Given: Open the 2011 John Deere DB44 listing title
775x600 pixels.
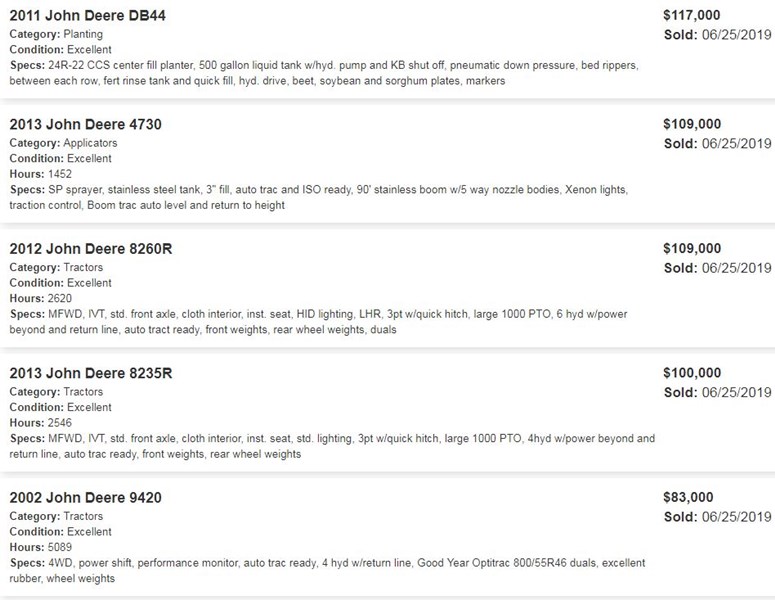Looking at the screenshot, I should click(87, 15).
